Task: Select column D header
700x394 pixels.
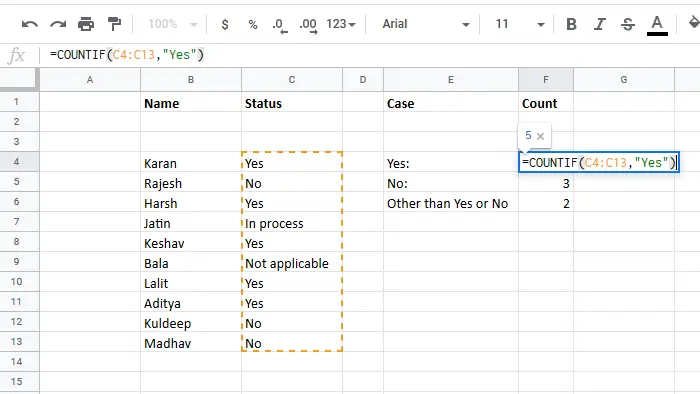Action: pos(362,80)
